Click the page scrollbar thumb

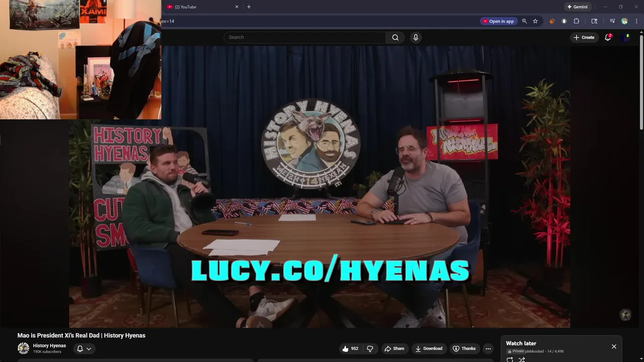click(641, 83)
